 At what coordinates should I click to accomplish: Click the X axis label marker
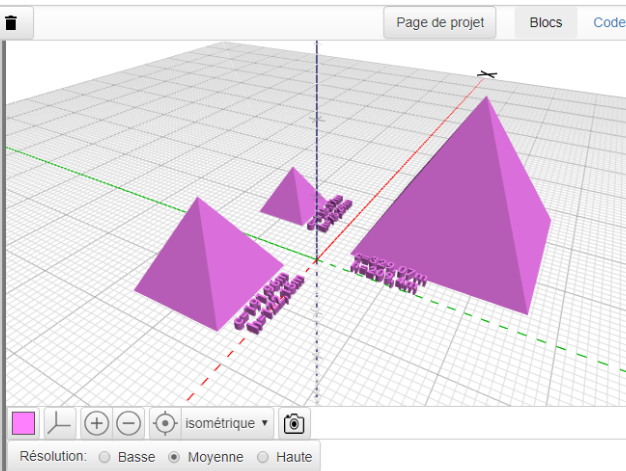coord(487,74)
